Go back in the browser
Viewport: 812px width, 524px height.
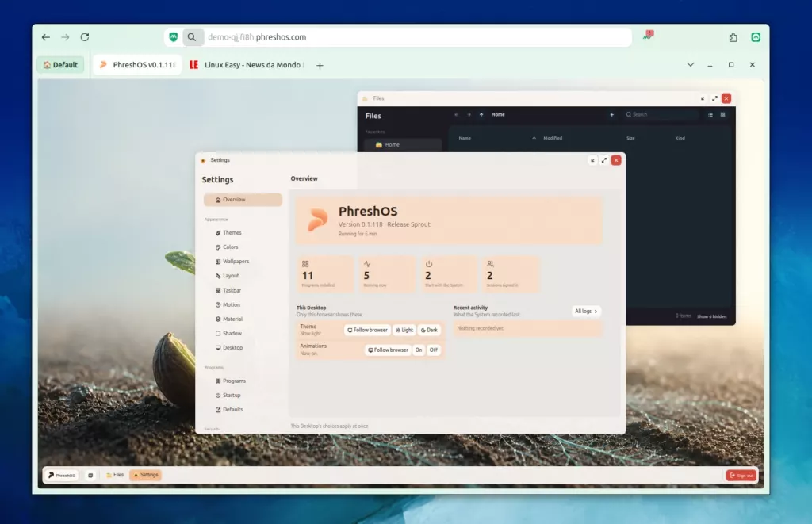(x=46, y=37)
